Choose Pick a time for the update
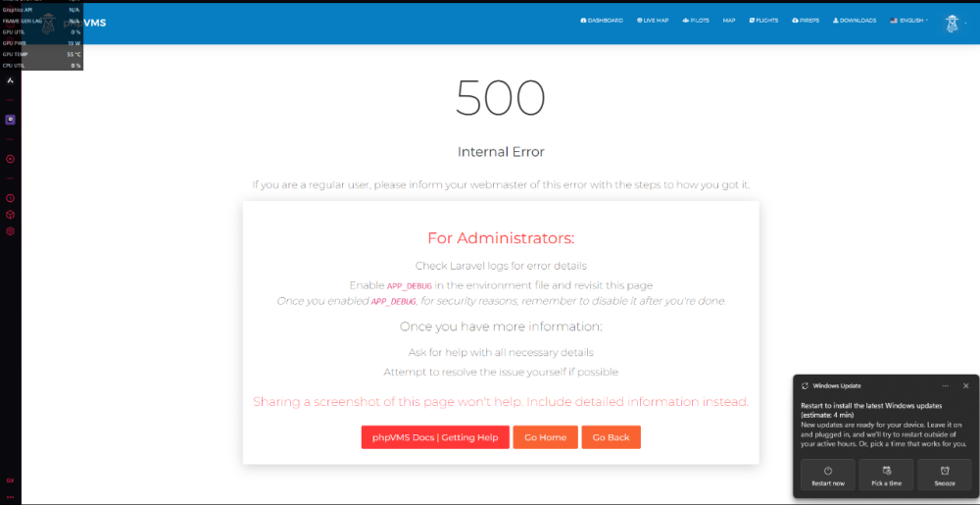Screen dimensions: 980x505 click(x=886, y=475)
